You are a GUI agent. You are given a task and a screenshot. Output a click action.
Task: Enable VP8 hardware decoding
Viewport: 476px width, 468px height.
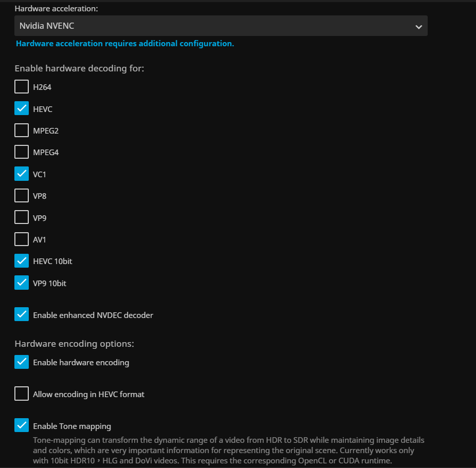(22, 196)
